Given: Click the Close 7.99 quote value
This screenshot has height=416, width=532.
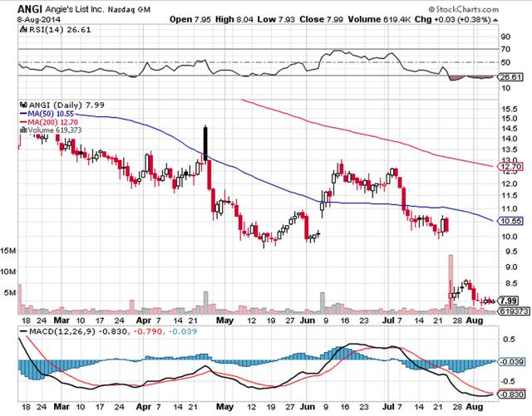Looking at the screenshot, I should pos(321,20).
